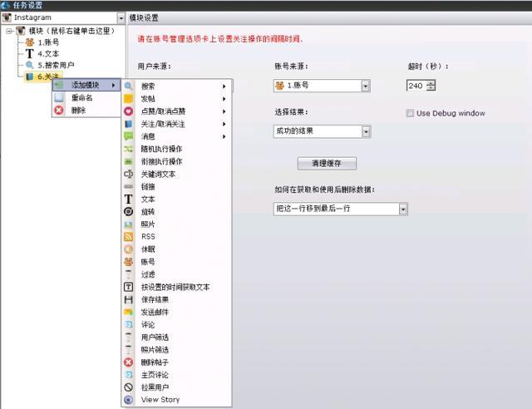The image size is (532, 409).
Task: Select 照片筛选 menu entry
Action: (176, 350)
